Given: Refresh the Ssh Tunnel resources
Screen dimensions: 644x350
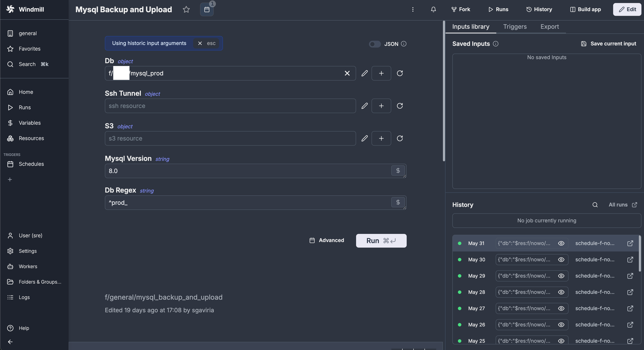Looking at the screenshot, I should pos(400,106).
